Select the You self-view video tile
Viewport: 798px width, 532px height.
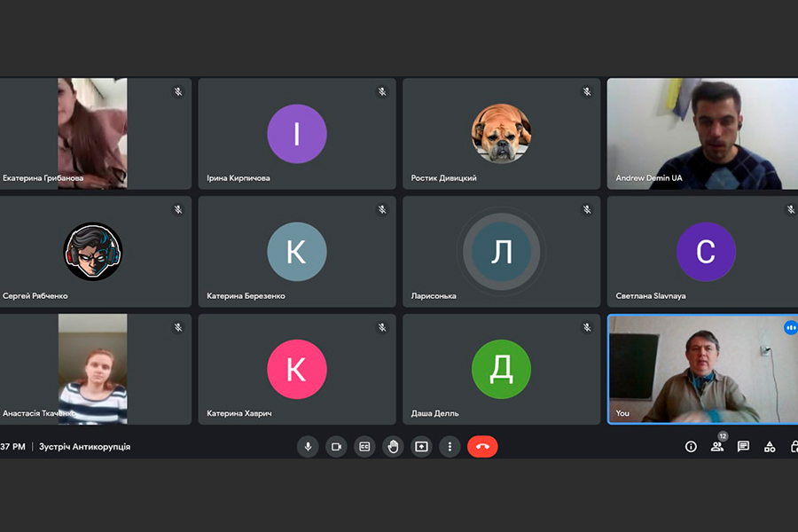[x=703, y=369]
